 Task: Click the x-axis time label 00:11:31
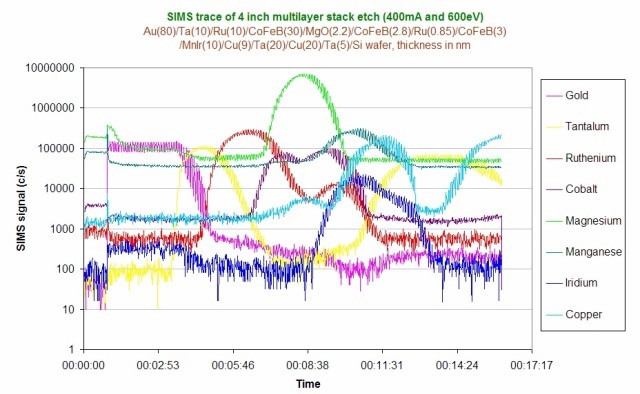pos(382,365)
